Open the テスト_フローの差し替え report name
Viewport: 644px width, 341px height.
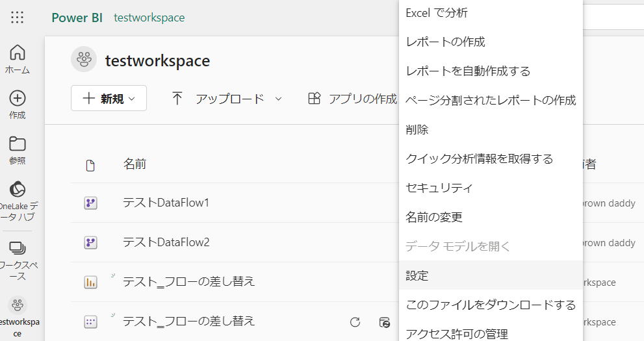189,282
